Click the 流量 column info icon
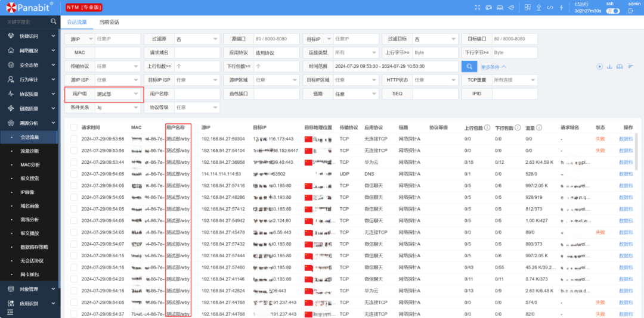Screen dimensions: 644x318 point(538,127)
